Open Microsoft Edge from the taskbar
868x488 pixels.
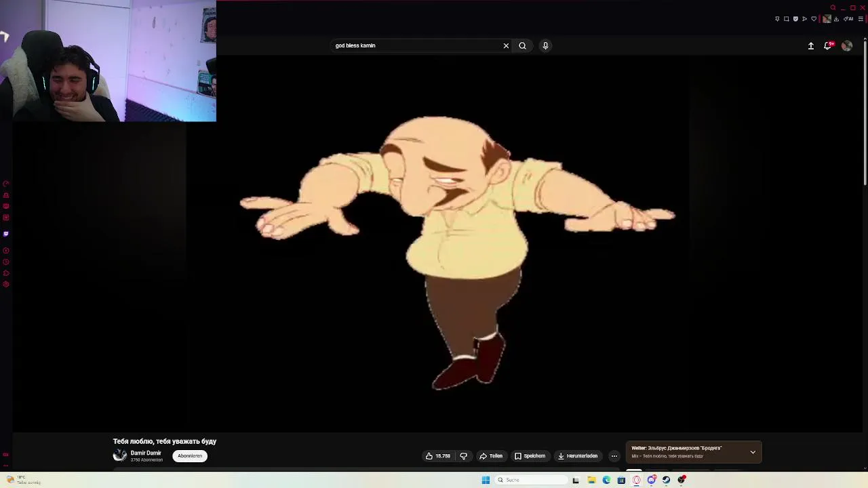point(606,480)
